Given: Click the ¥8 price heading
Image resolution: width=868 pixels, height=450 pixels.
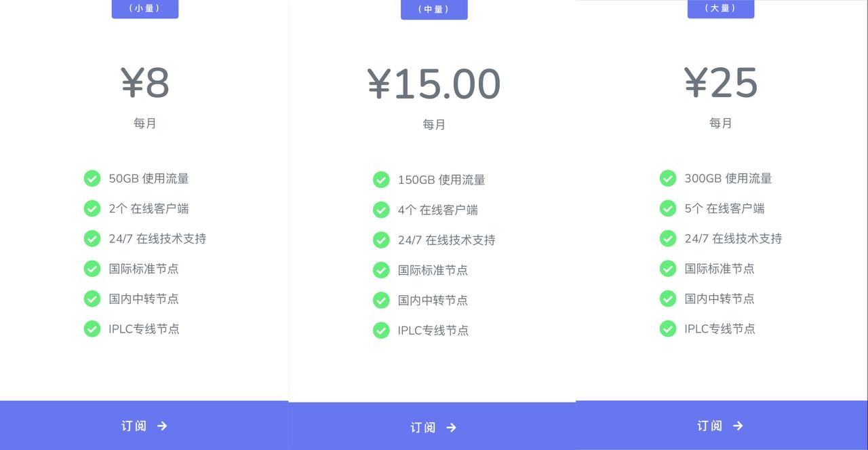Looking at the screenshot, I should coord(144,83).
